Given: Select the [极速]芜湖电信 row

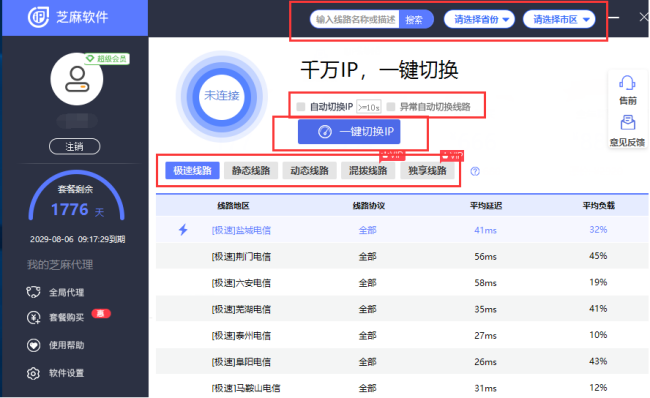Looking at the screenshot, I should point(402,309).
